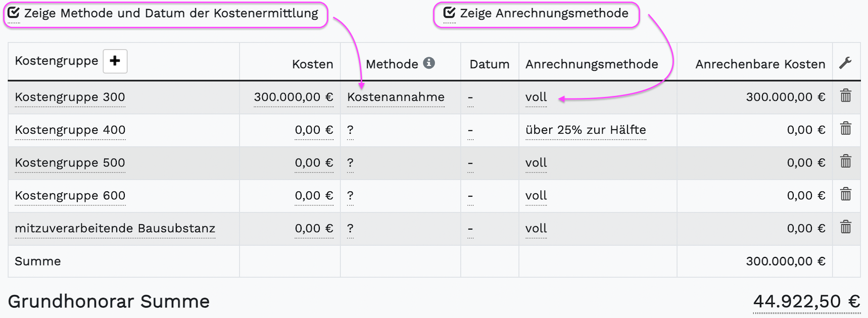This screenshot has width=868, height=318.
Task: Open the Methode info icon
Action: [x=429, y=63]
